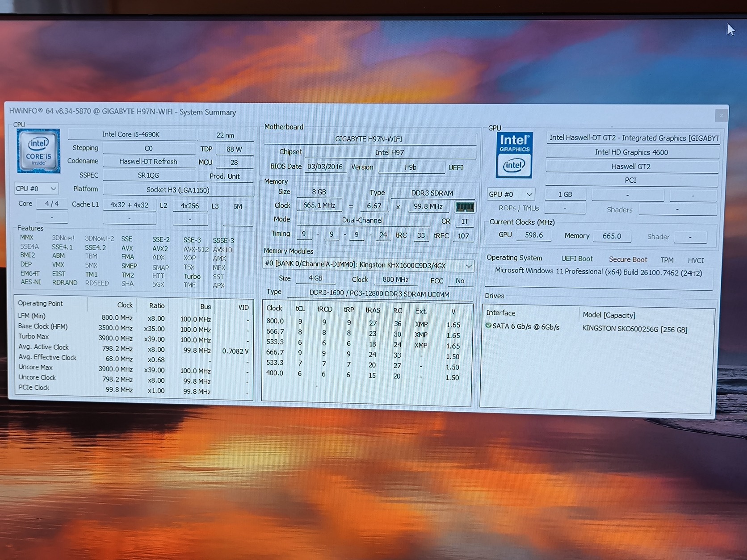
Task: Open the CPU #0 selector dropdown
Action: tap(36, 188)
